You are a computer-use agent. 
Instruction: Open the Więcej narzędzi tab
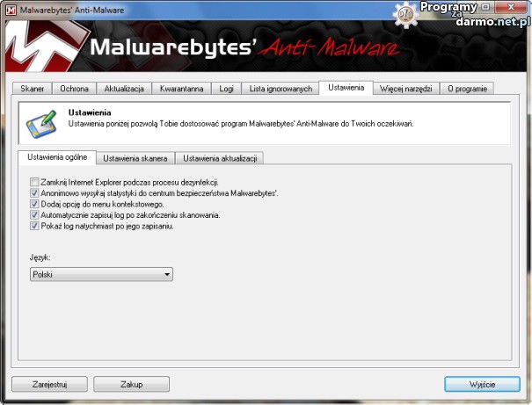[405, 89]
